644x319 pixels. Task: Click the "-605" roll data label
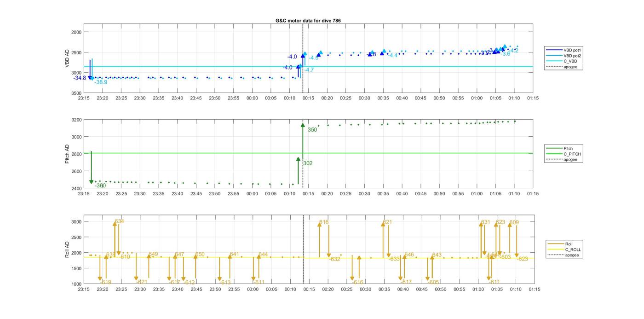433,282
